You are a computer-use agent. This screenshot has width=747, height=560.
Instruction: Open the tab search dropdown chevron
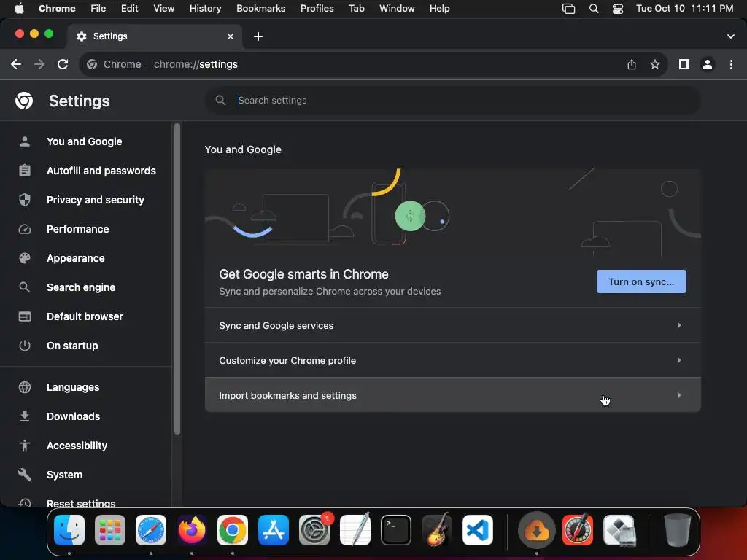(x=731, y=36)
